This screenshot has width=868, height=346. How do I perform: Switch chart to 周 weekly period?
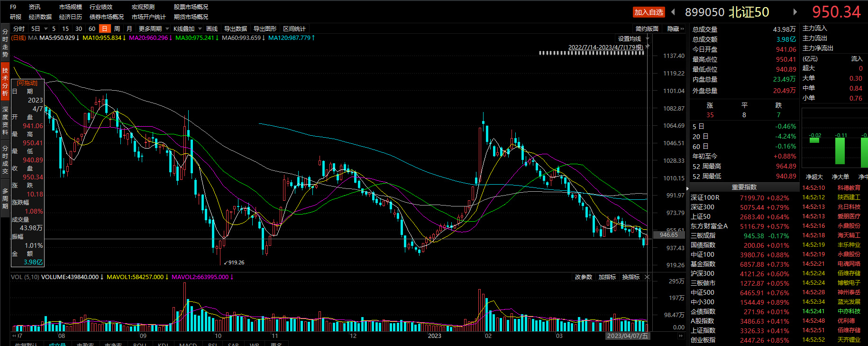point(117,29)
